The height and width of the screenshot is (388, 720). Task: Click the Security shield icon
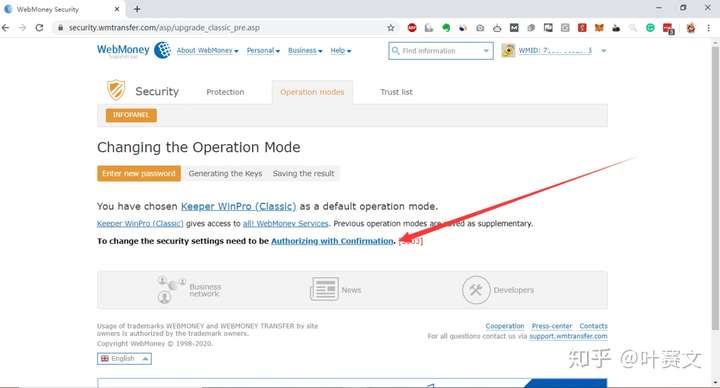click(116, 90)
